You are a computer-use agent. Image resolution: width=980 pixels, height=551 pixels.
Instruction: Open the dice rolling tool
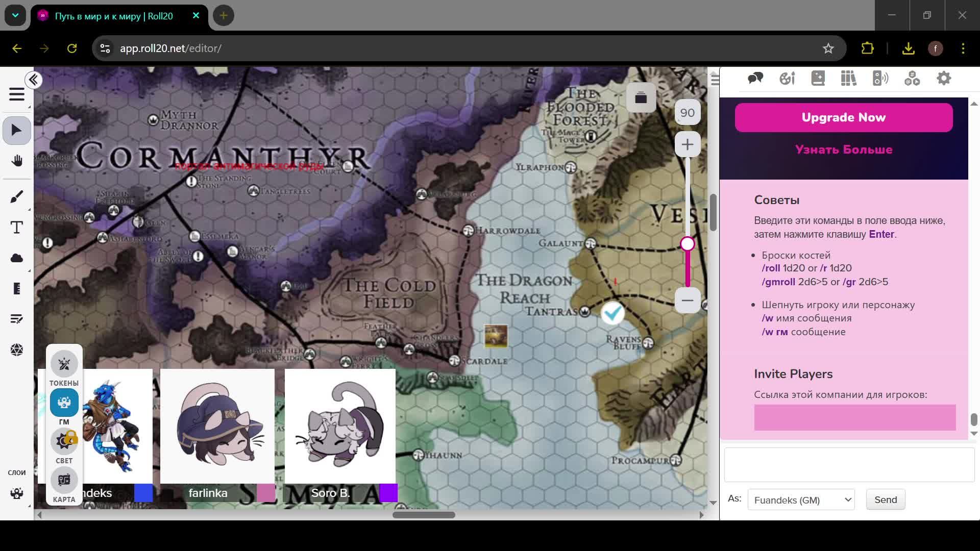[17, 350]
